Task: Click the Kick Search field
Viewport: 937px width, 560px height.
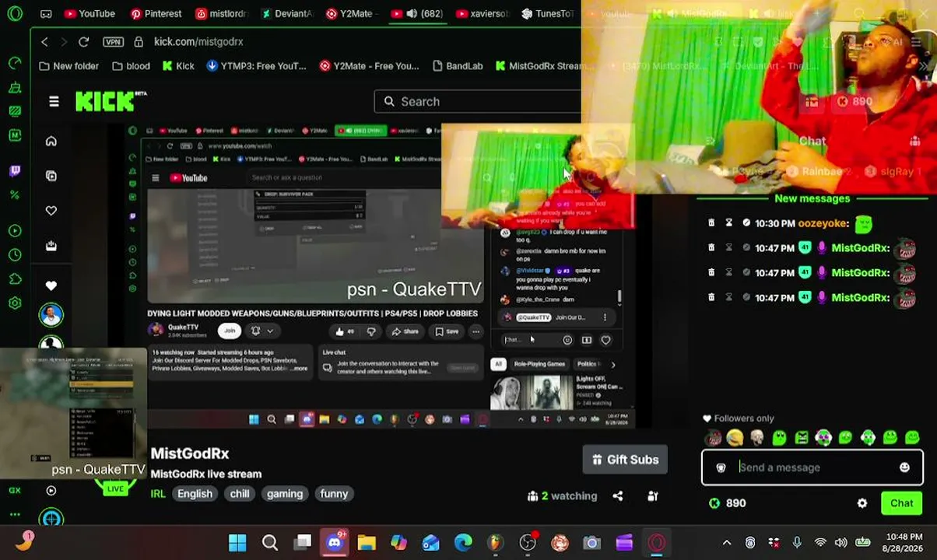Action: tap(477, 101)
